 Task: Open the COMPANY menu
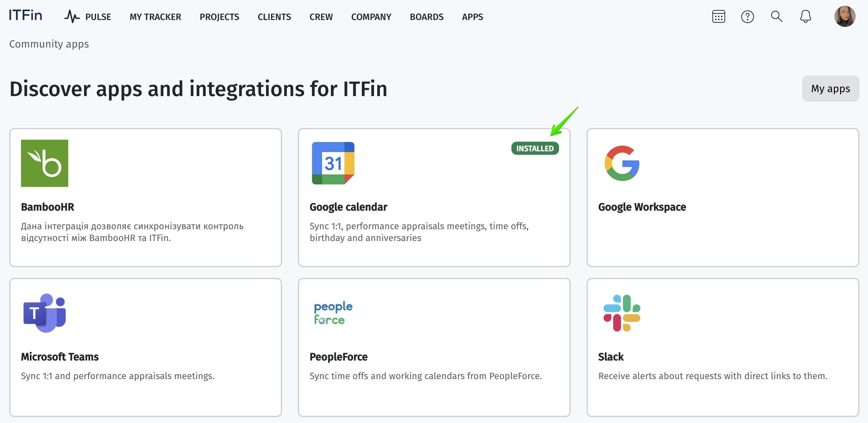point(371,17)
